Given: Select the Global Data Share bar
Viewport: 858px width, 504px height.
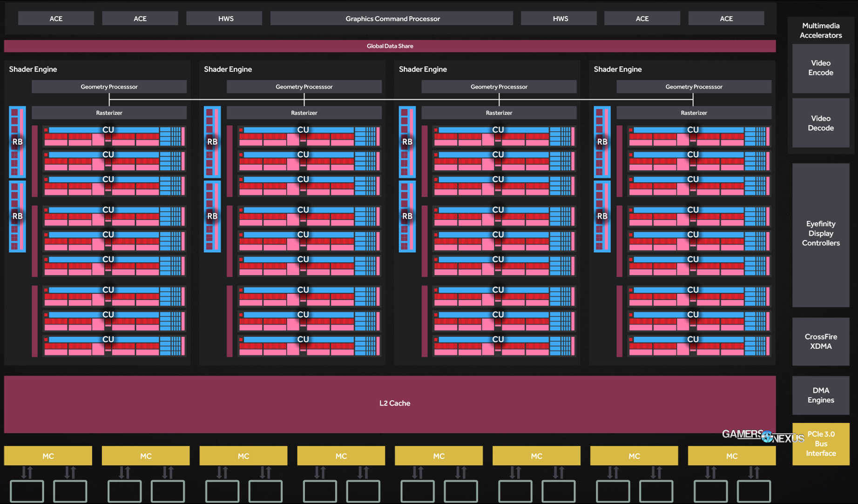Looking at the screenshot, I should point(390,46).
